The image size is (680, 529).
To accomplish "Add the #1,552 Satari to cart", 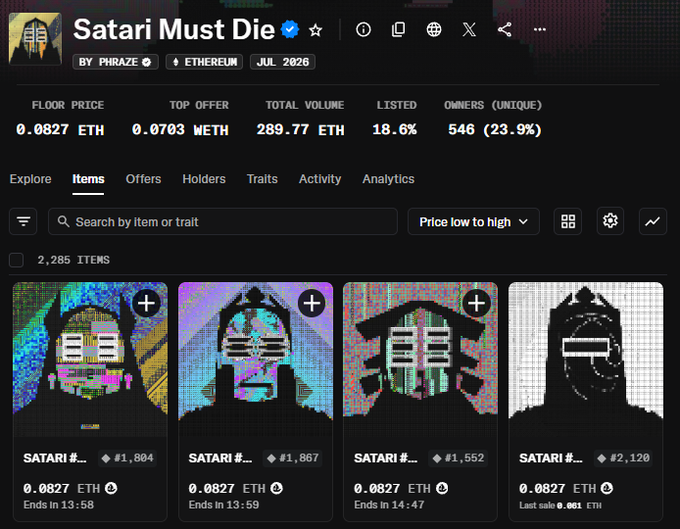I will click(x=477, y=303).
